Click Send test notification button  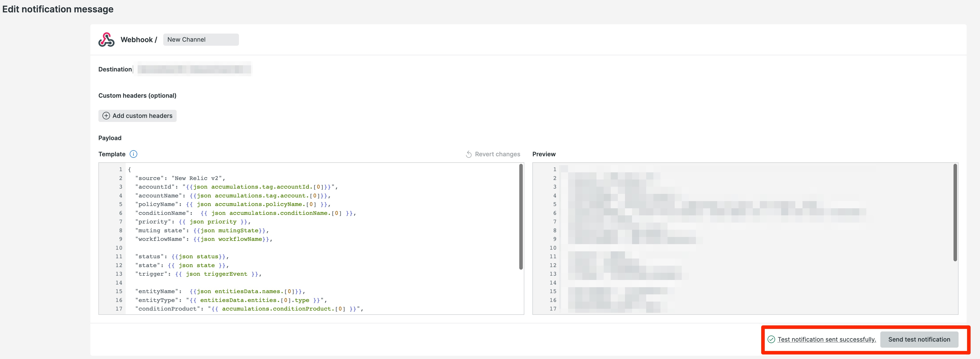pyautogui.click(x=919, y=339)
